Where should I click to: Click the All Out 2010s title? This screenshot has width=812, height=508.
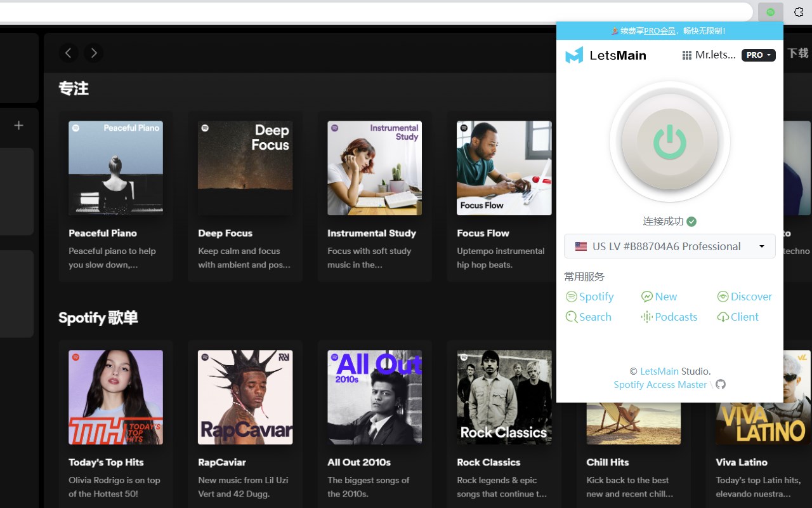[359, 462]
